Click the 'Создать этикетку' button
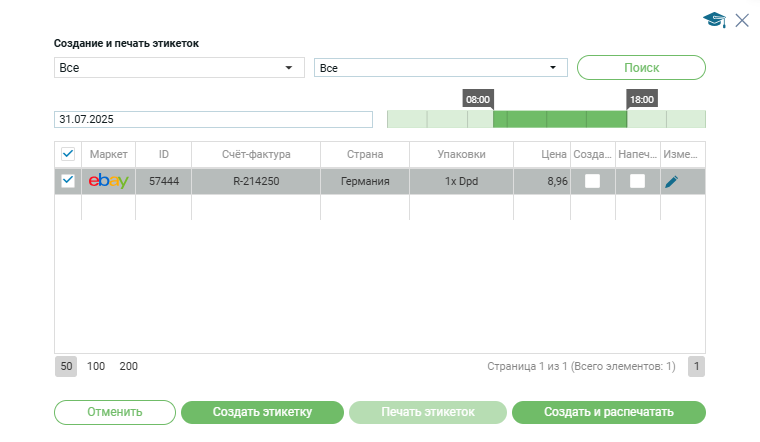The width and height of the screenshot is (760, 442). pyautogui.click(x=261, y=412)
